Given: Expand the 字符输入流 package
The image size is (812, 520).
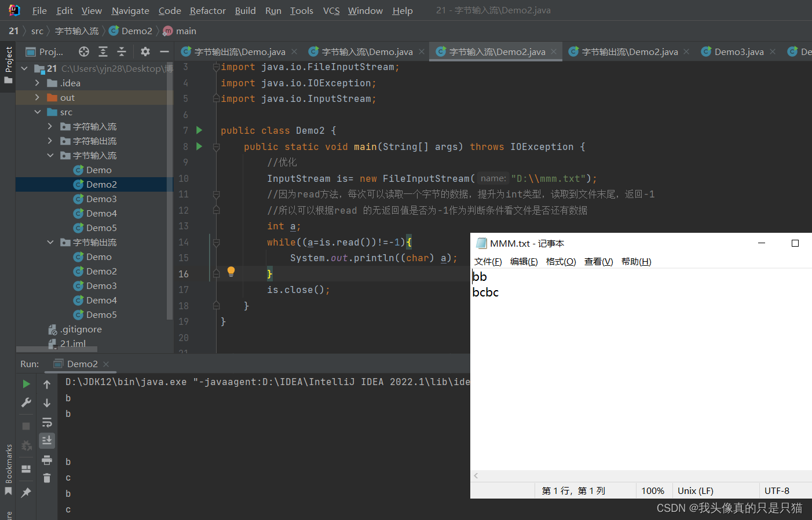Looking at the screenshot, I should [50, 126].
